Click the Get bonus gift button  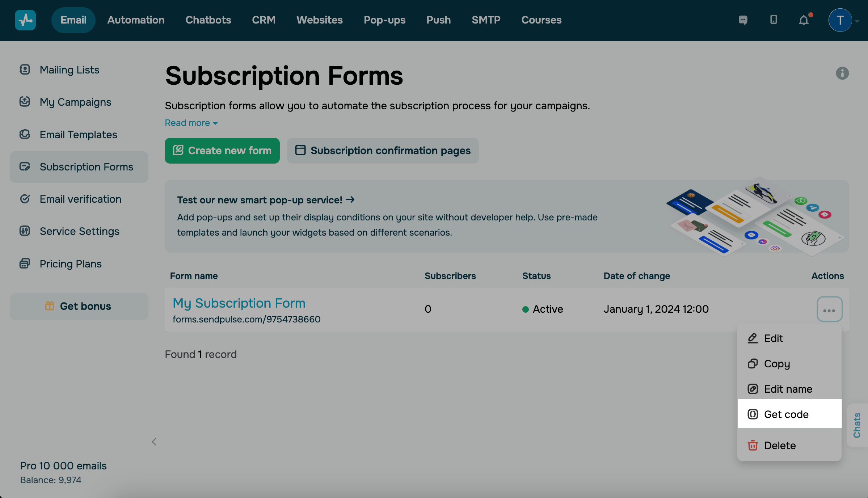(x=79, y=306)
